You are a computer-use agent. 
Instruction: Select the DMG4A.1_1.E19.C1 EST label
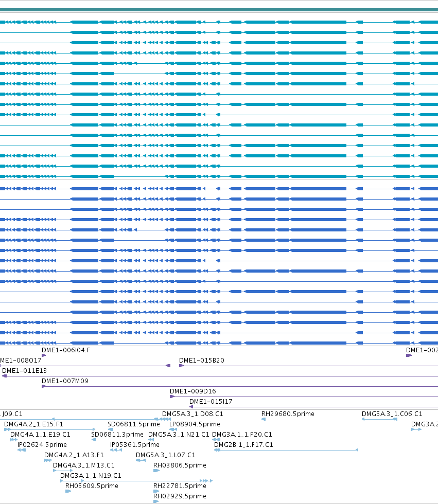click(40, 434)
